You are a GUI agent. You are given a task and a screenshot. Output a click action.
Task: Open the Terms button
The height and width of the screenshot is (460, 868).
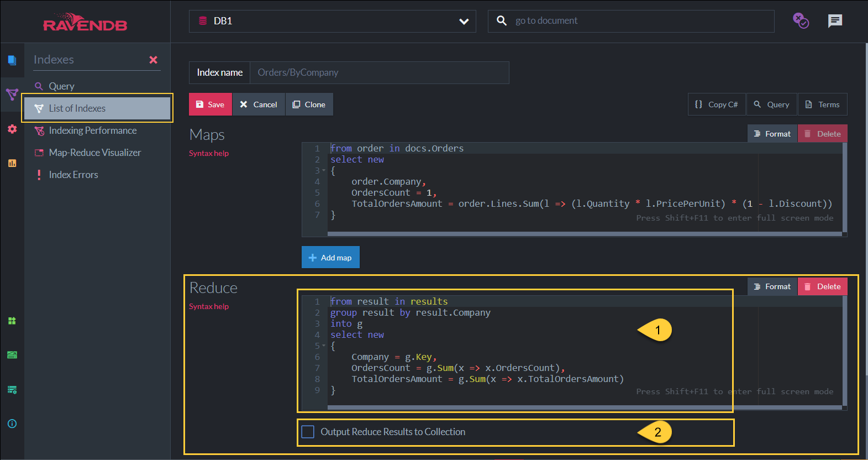822,104
